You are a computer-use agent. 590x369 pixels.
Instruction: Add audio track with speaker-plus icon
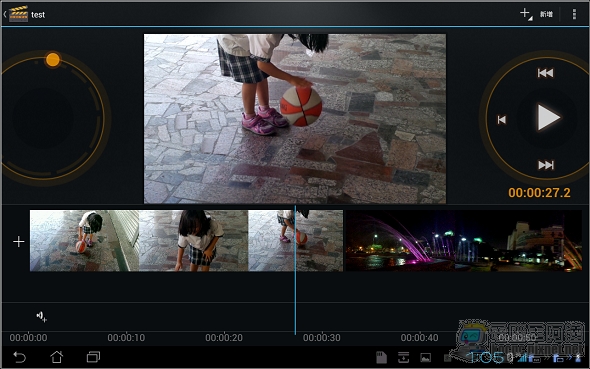click(x=41, y=316)
